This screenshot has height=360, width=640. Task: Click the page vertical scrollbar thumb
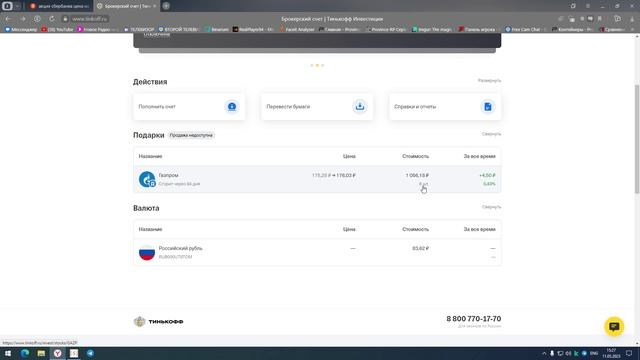pos(637,139)
